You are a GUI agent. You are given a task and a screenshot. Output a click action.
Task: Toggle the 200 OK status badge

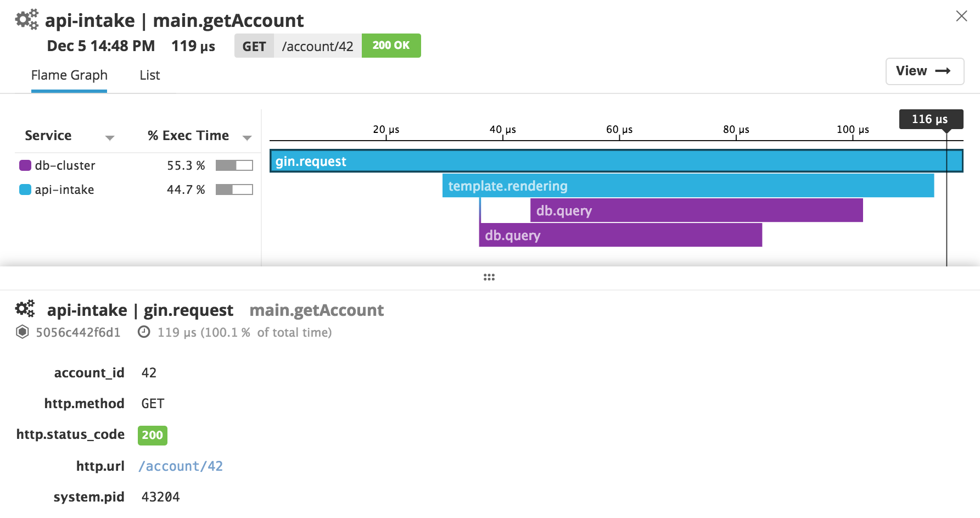pos(391,46)
